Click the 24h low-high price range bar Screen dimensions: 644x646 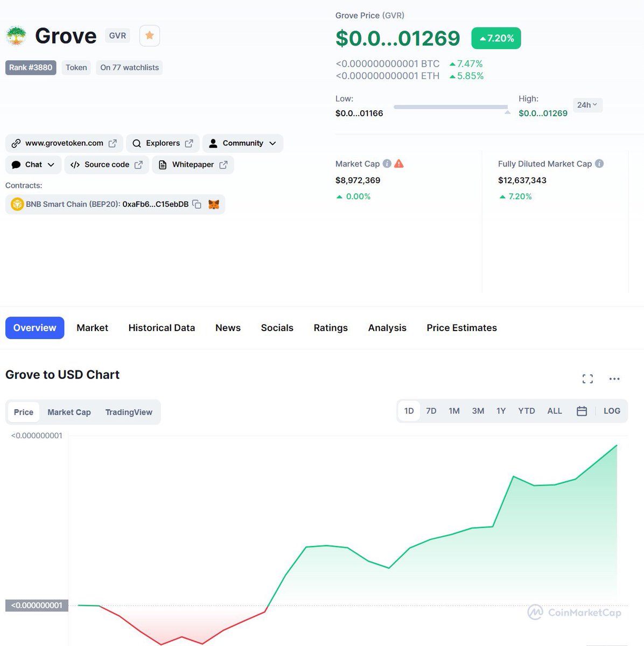click(x=451, y=107)
